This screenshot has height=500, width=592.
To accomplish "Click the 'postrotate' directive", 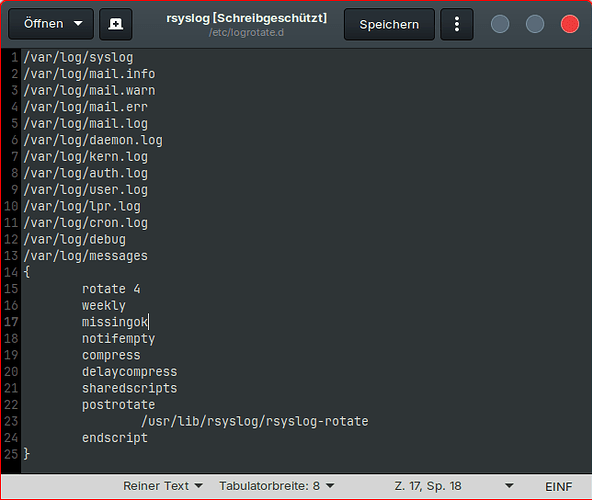I will pos(119,406).
